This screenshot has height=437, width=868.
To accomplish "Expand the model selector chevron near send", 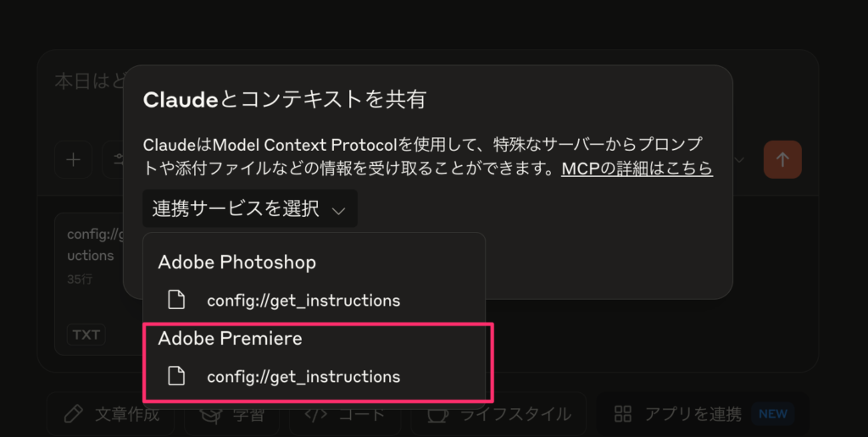I will tap(738, 160).
